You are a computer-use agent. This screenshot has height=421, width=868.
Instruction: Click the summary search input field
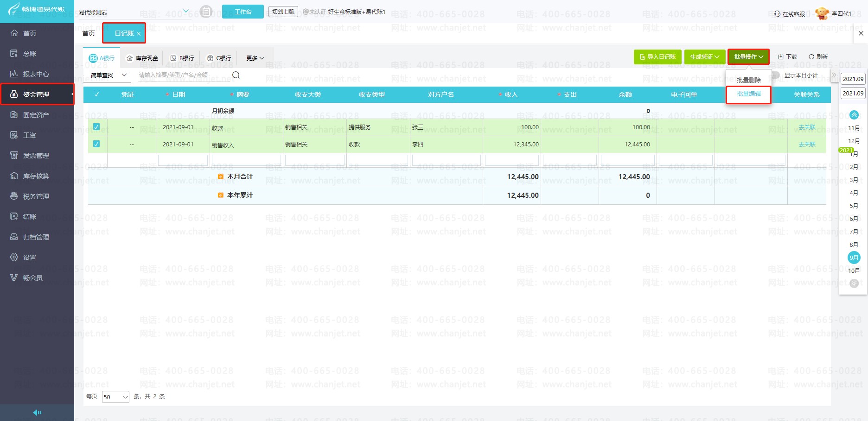(x=183, y=75)
